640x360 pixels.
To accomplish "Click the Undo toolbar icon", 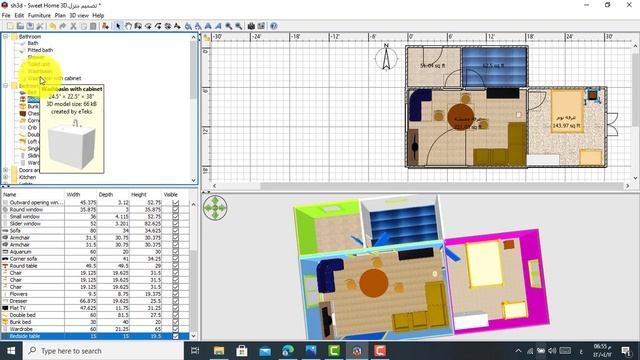I will 53,26.
